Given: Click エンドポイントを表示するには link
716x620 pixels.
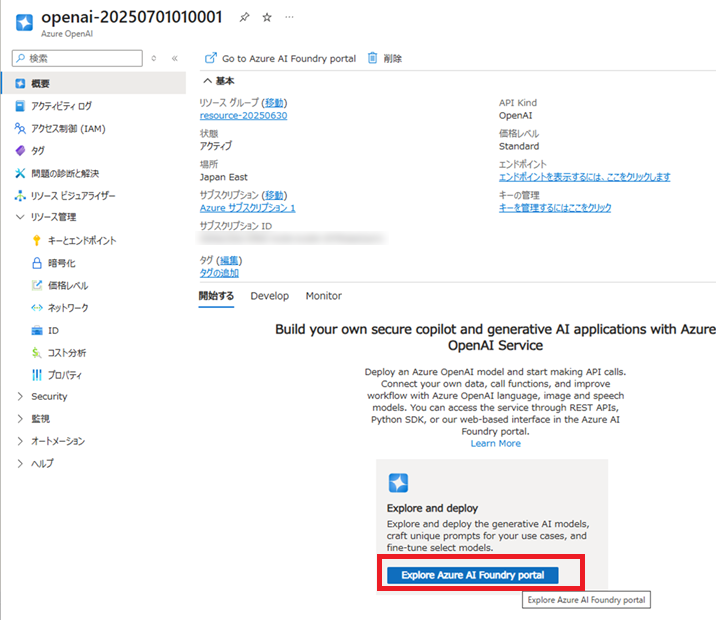Looking at the screenshot, I should [584, 177].
